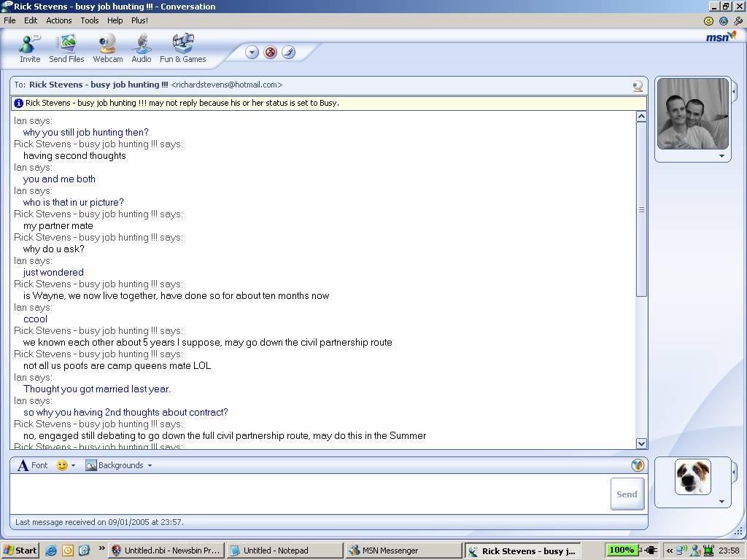
Task: Click the Block contact icon
Action: coord(271,52)
